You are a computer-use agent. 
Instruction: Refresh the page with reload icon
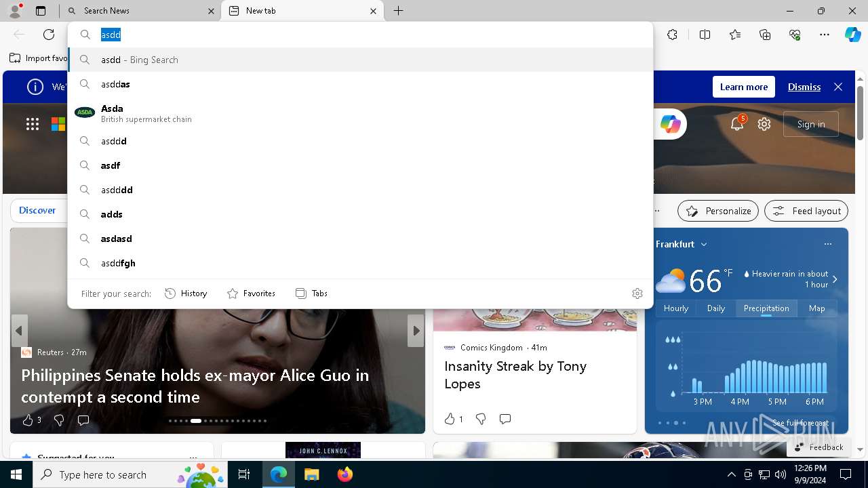[x=49, y=35]
